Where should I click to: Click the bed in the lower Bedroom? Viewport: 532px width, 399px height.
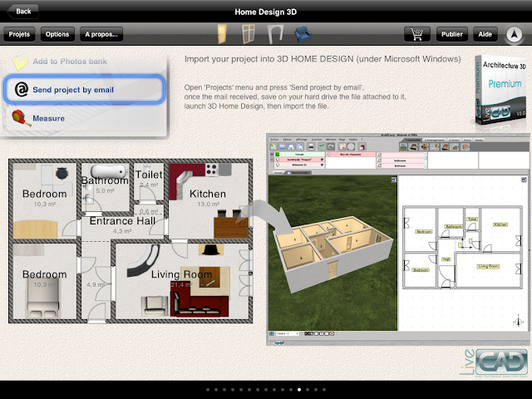point(43,298)
